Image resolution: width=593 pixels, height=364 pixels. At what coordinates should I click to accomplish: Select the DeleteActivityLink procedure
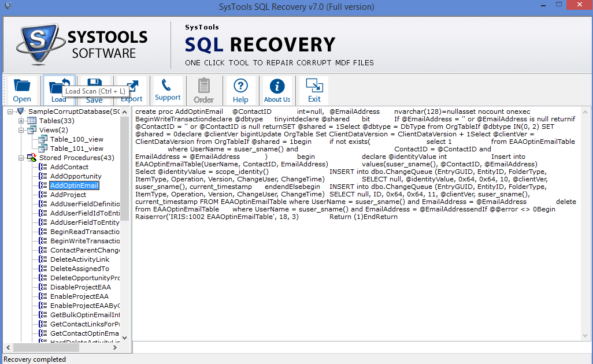point(80,259)
